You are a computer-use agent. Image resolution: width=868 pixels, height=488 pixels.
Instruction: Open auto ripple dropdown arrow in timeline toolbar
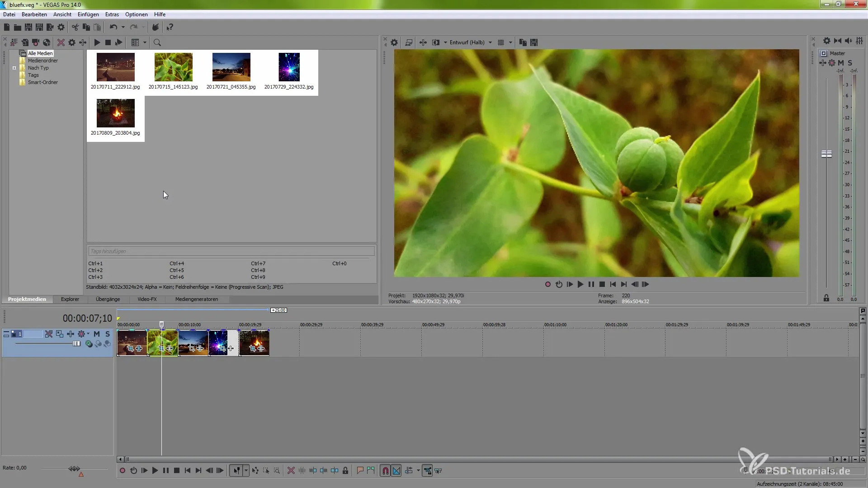coord(418,471)
